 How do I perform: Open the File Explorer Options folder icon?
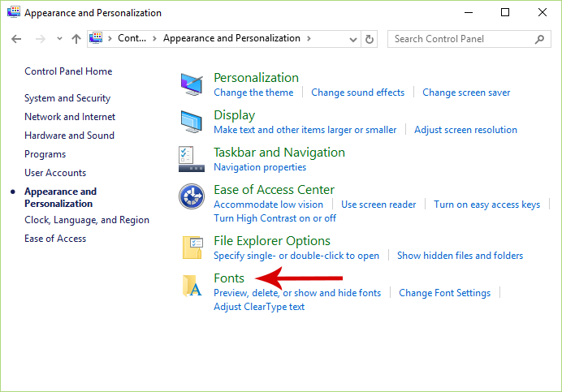tap(192, 248)
